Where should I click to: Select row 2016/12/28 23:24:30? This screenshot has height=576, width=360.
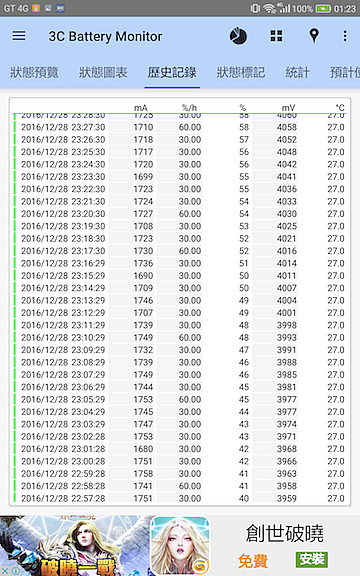(x=180, y=164)
